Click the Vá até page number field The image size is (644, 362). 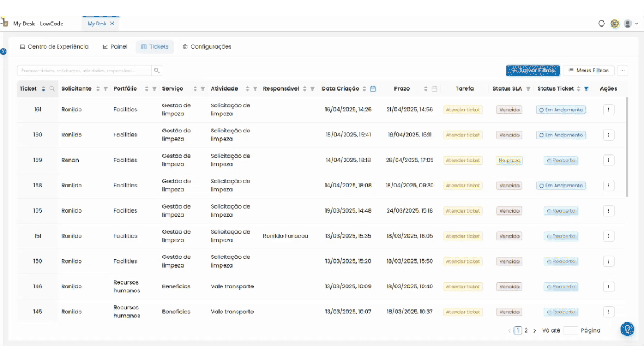pyautogui.click(x=570, y=330)
